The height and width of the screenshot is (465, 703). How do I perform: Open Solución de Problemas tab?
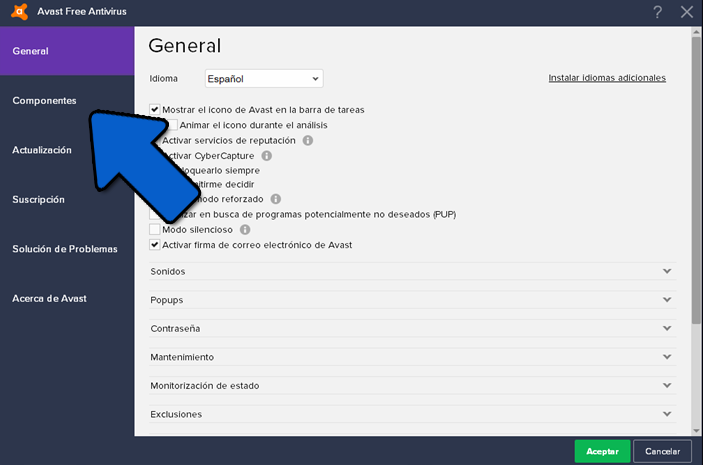pyautogui.click(x=67, y=249)
